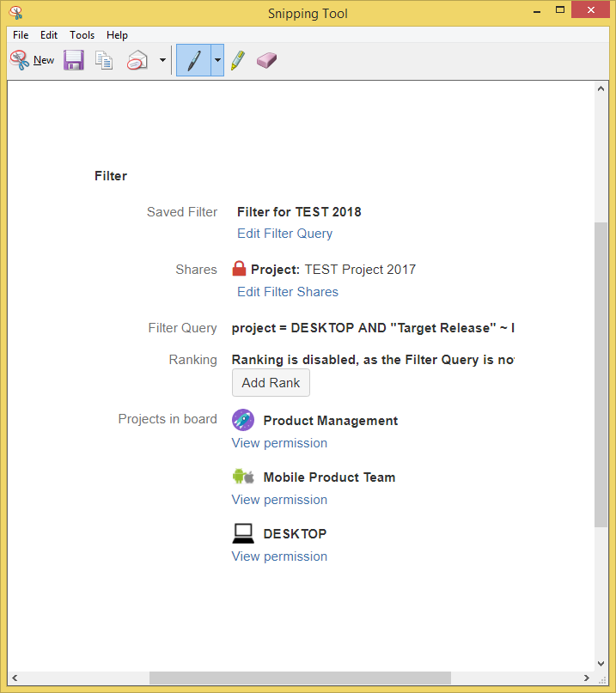Viewport: 616px width, 693px height.
Task: Select the Eraser tool
Action: 266,60
